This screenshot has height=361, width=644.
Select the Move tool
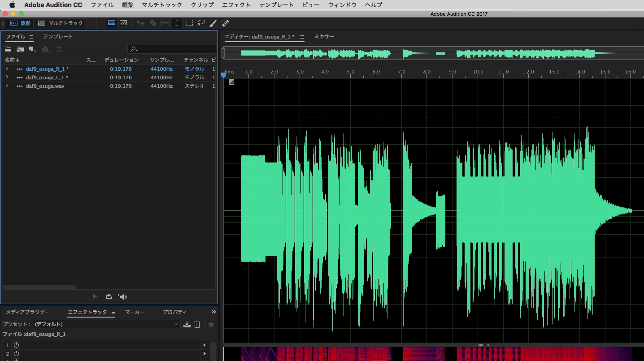click(140, 23)
